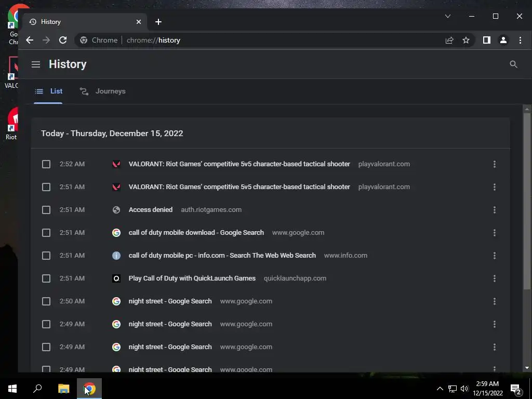Image resolution: width=532 pixels, height=399 pixels.
Task: Check the call of duty mobile download entry
Action: 46,233
